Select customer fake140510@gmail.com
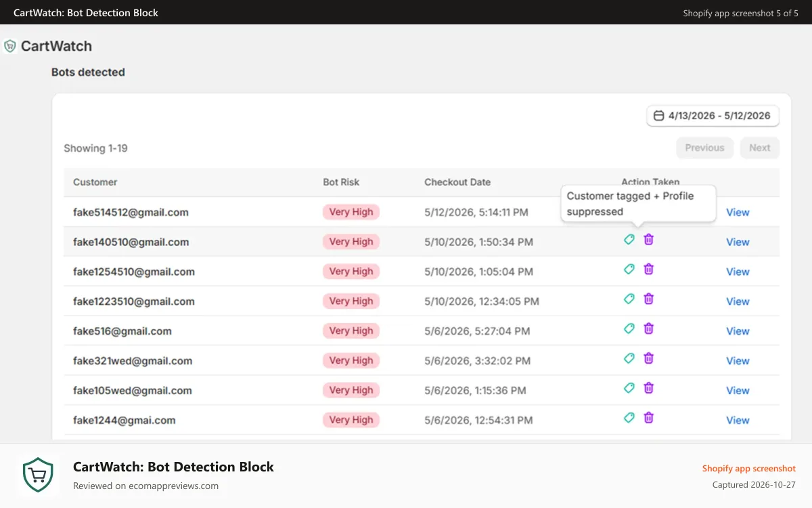 [131, 242]
